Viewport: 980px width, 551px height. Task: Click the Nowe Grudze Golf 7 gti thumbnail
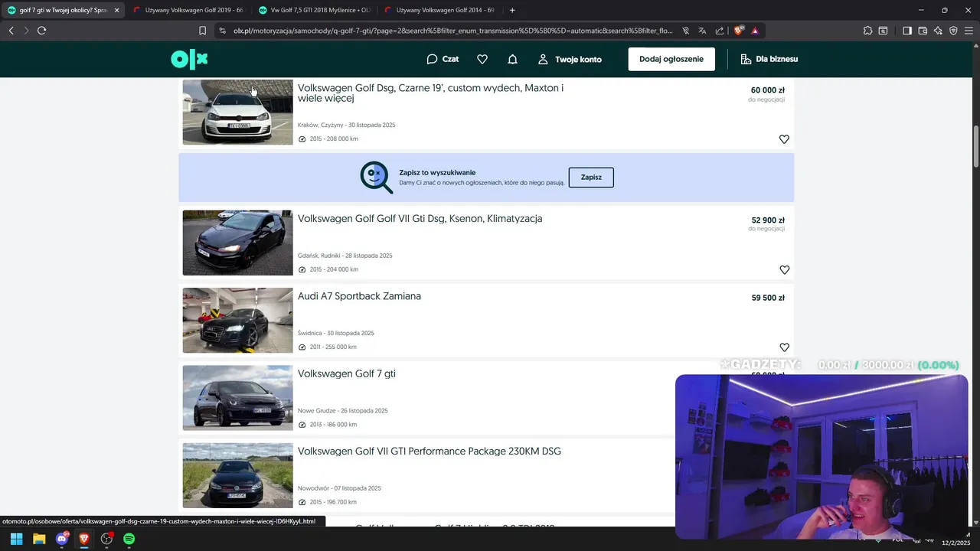[237, 398]
